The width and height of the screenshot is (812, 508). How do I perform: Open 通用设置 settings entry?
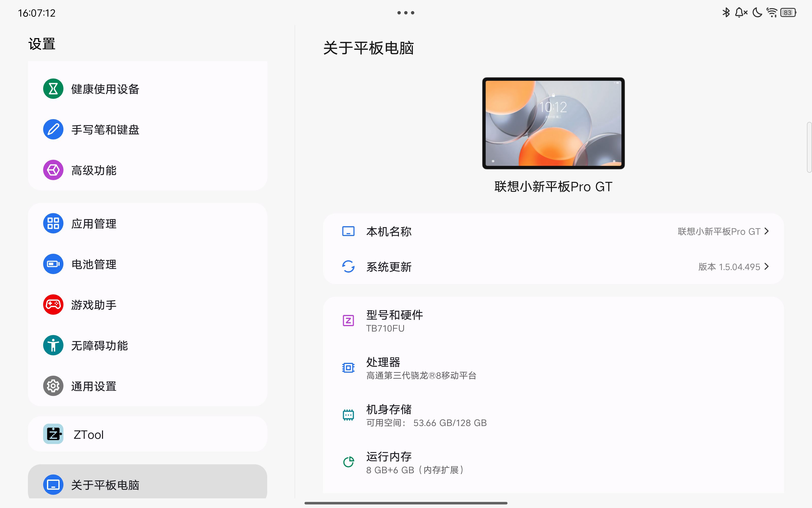click(148, 386)
